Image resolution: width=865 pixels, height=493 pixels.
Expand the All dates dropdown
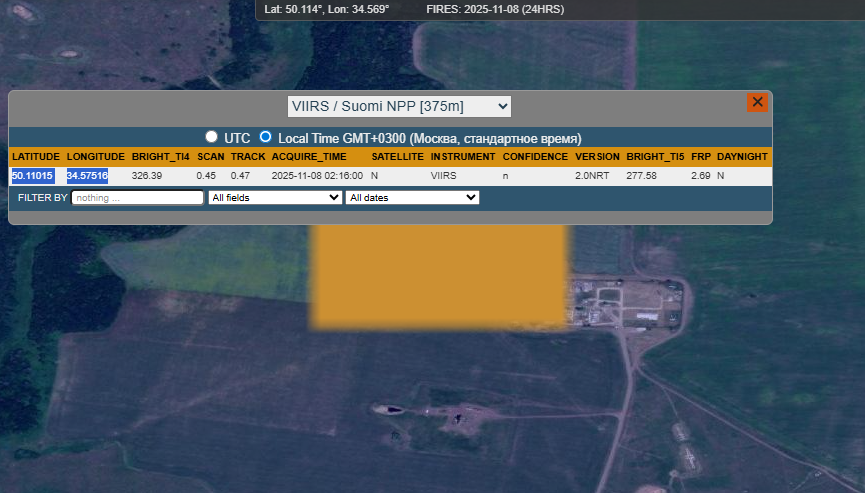(x=412, y=198)
